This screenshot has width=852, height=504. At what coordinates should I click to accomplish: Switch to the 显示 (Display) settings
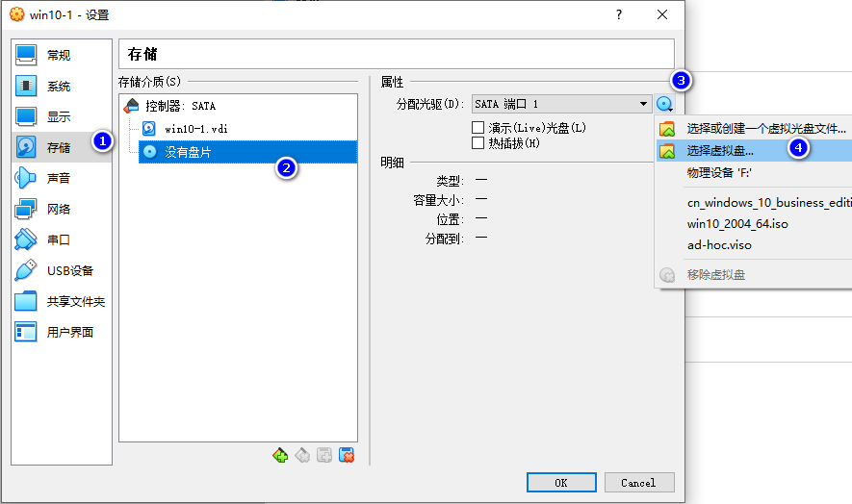pyautogui.click(x=58, y=116)
